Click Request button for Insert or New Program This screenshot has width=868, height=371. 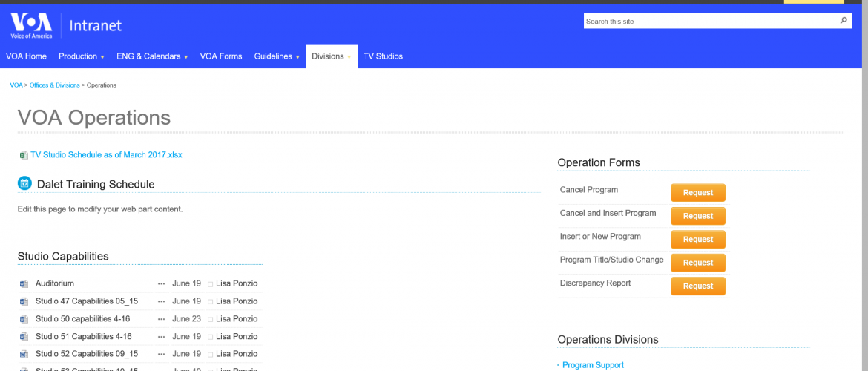click(698, 239)
